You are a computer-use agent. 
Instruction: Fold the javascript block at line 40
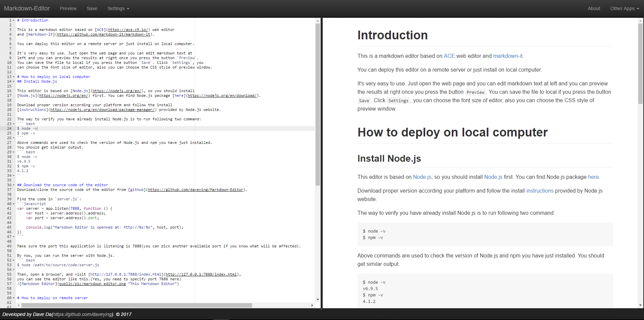14,204
